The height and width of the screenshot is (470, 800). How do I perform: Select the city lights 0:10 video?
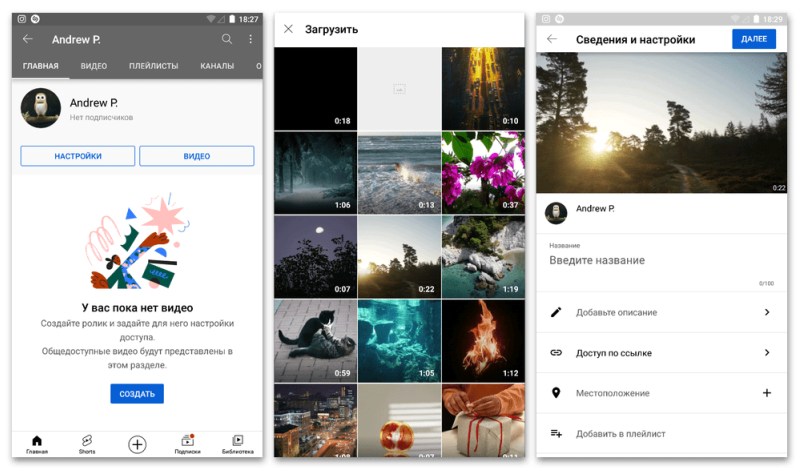click(x=483, y=88)
